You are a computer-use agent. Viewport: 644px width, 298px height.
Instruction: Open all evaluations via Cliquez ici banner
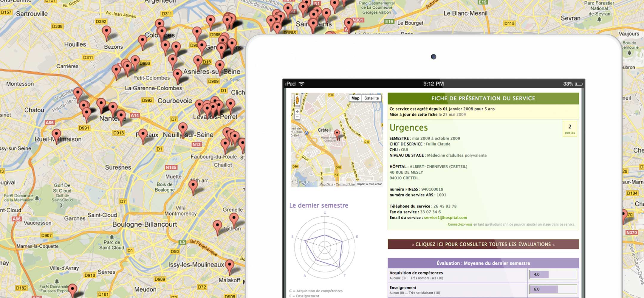[483, 244]
